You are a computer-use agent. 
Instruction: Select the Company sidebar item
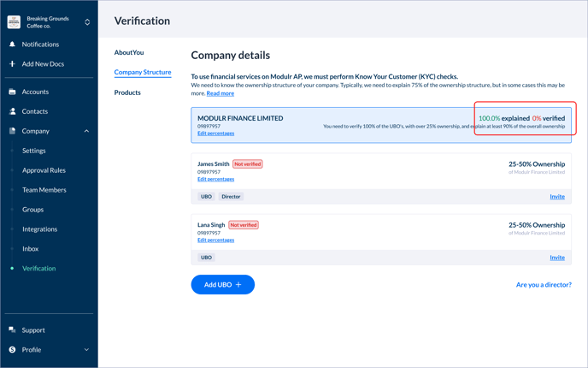click(x=36, y=131)
